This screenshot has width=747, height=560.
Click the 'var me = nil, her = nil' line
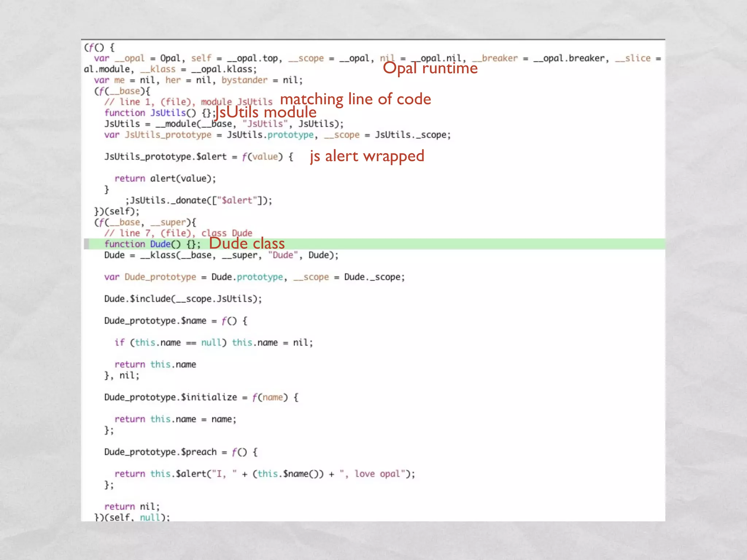198,80
